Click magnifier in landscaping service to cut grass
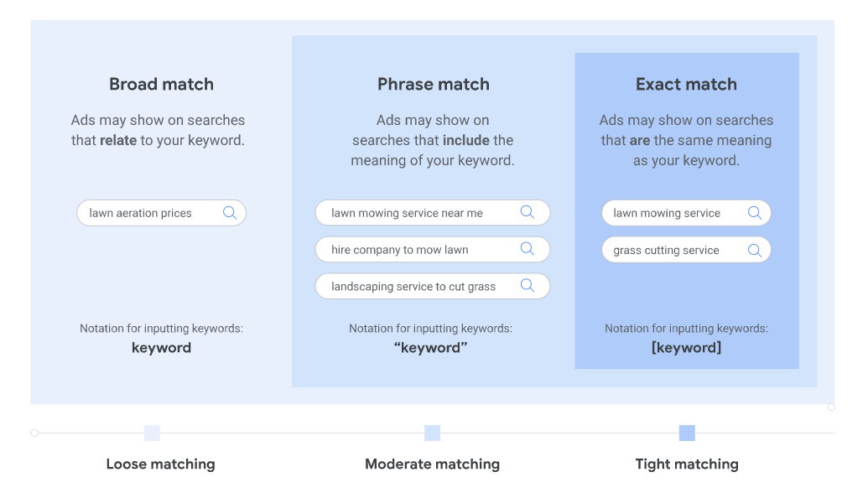 point(527,286)
